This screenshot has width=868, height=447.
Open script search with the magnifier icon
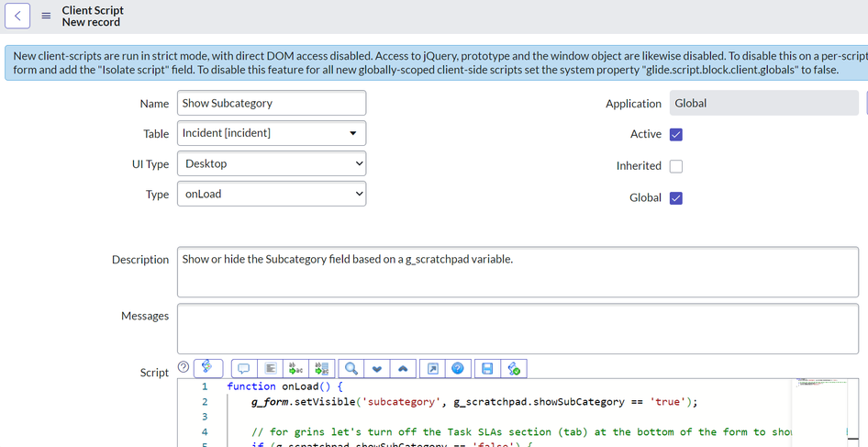pyautogui.click(x=351, y=368)
